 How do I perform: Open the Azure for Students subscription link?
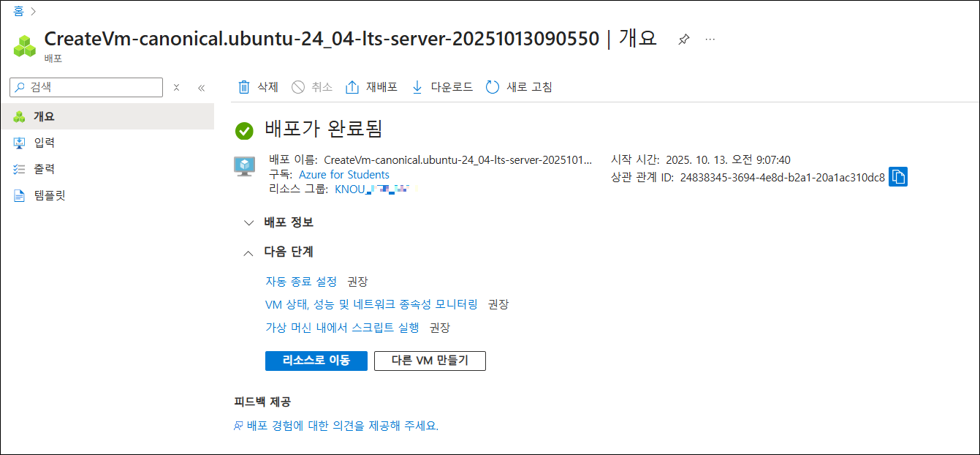(x=344, y=175)
